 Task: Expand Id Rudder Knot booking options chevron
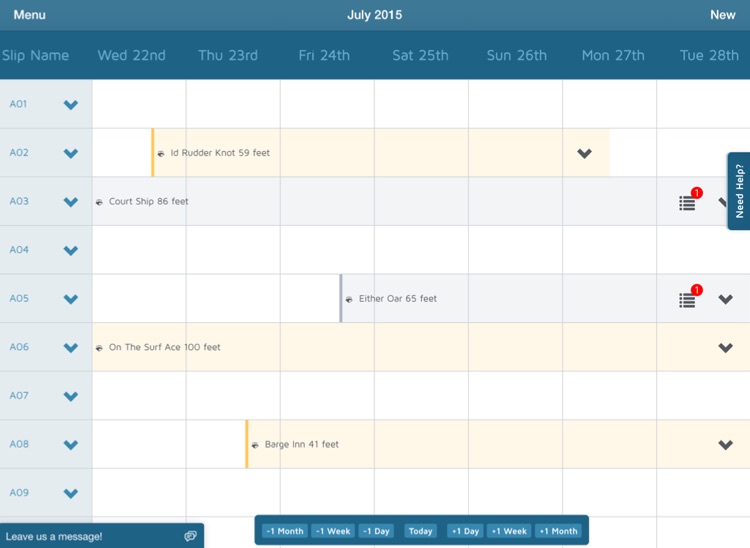[x=585, y=154]
